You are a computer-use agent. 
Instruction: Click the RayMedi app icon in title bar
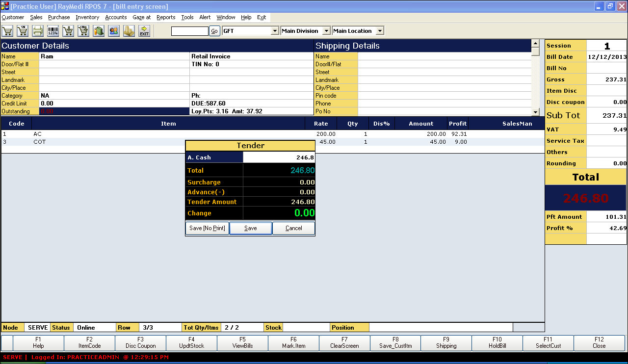click(x=5, y=6)
